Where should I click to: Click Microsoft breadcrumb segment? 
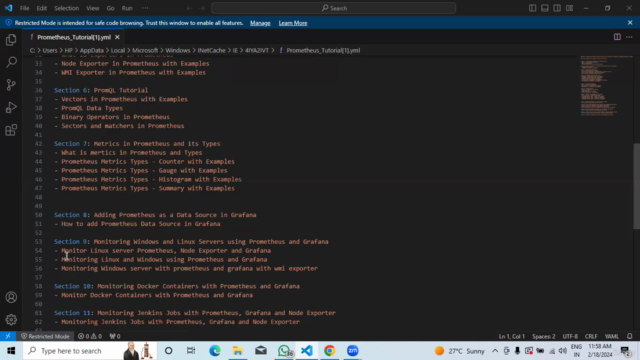(x=145, y=50)
